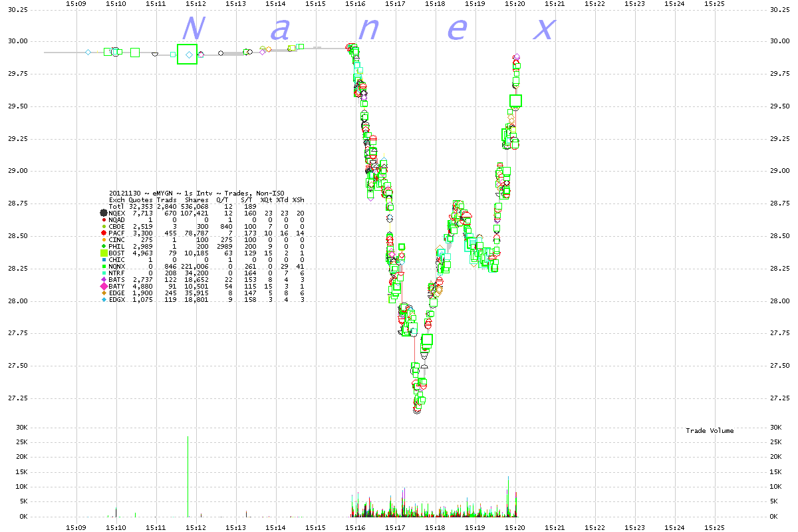The width and height of the screenshot is (798, 532).
Task: Click the 10K volume label on right axis
Action: pos(775,487)
